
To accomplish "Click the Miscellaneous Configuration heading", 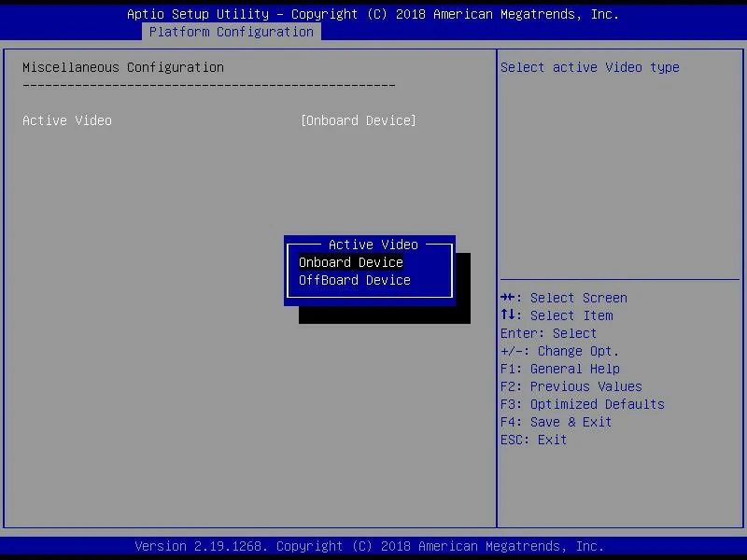I will coord(123,67).
